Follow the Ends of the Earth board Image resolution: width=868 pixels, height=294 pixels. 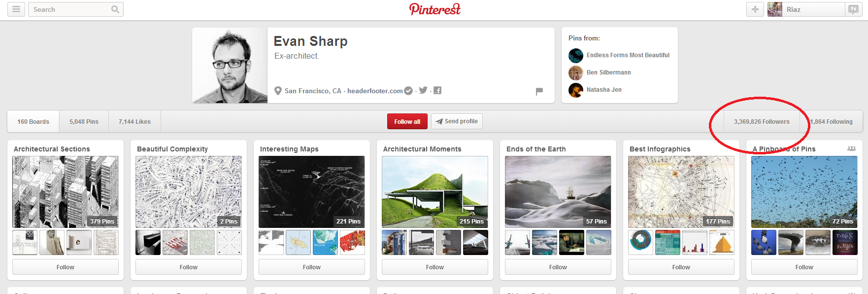pyautogui.click(x=558, y=267)
